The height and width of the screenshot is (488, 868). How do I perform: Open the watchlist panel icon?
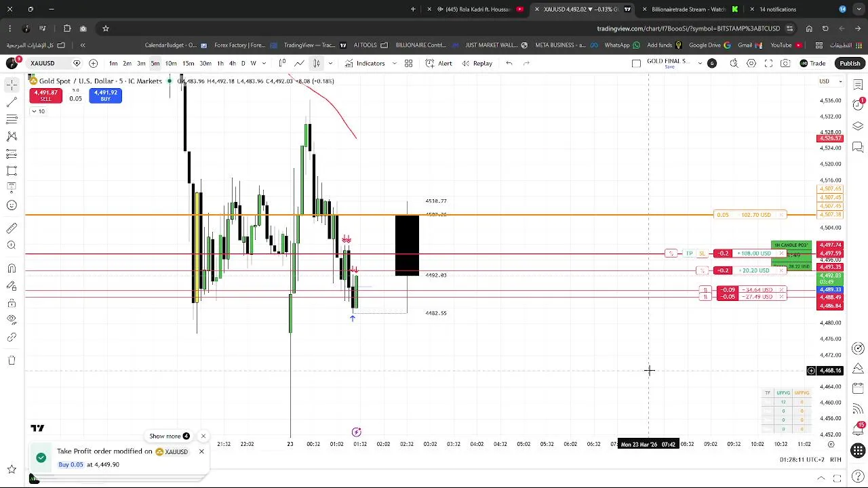(x=858, y=84)
